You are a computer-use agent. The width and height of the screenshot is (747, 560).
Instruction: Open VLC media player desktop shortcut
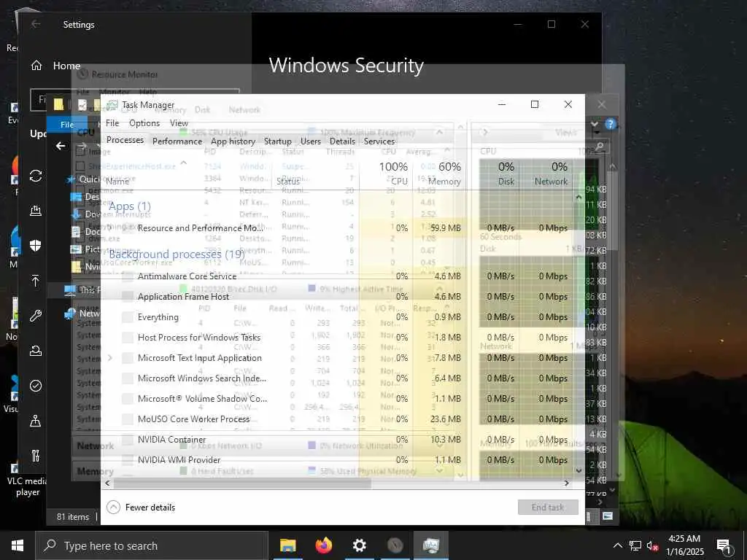click(x=27, y=480)
